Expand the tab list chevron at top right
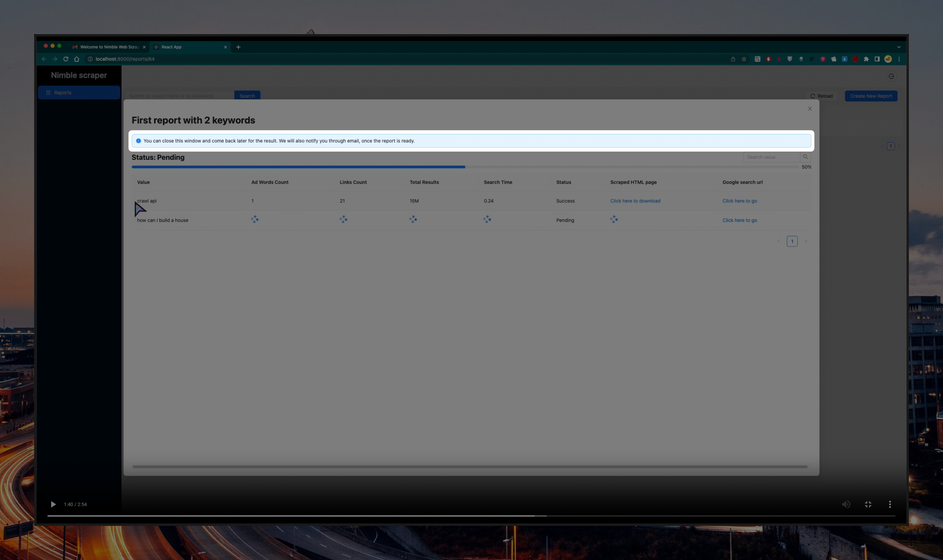Screen dimensions: 943x560 (899, 47)
